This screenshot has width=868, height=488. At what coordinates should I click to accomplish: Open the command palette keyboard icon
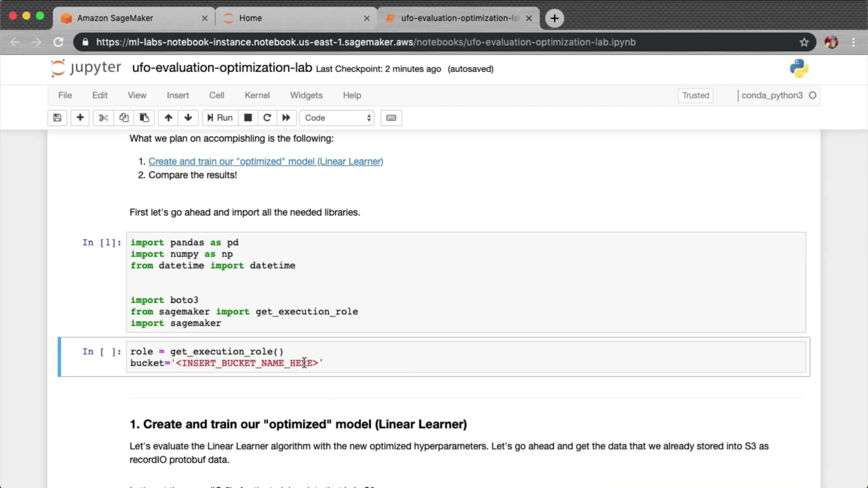[x=391, y=118]
